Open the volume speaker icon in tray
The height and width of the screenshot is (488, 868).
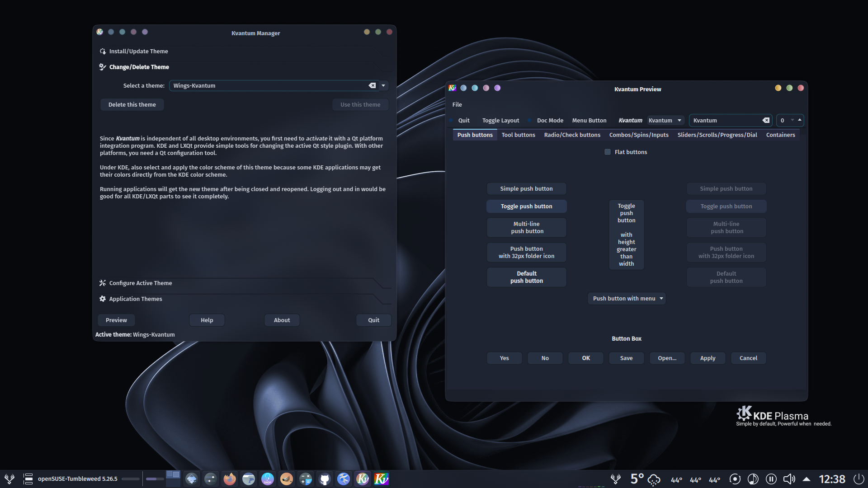789,479
